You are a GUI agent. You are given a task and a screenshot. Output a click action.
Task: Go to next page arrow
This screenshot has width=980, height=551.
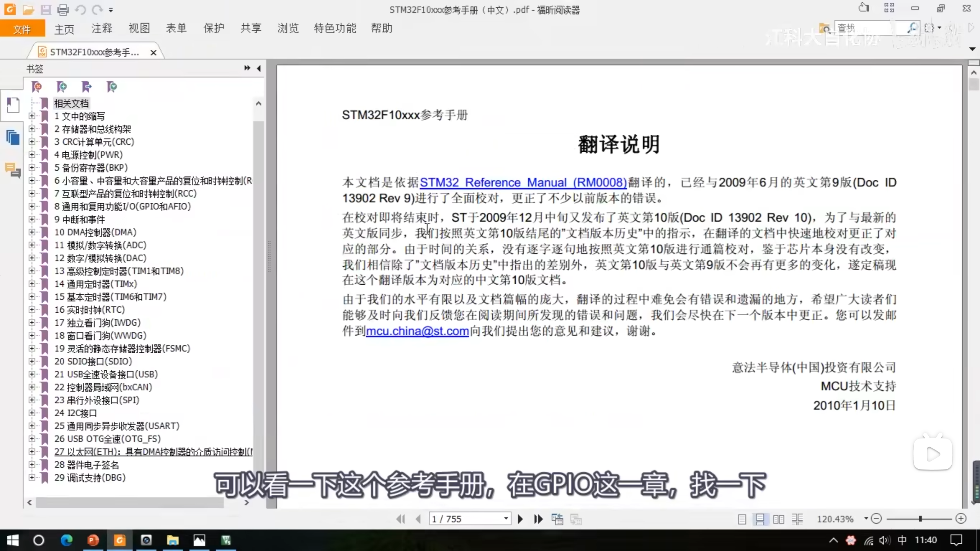pos(520,519)
